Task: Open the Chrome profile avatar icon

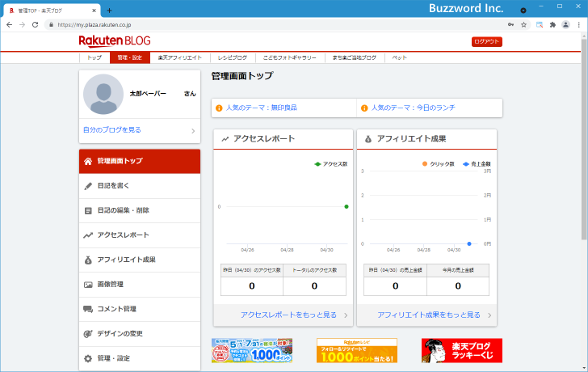Action: (x=565, y=25)
